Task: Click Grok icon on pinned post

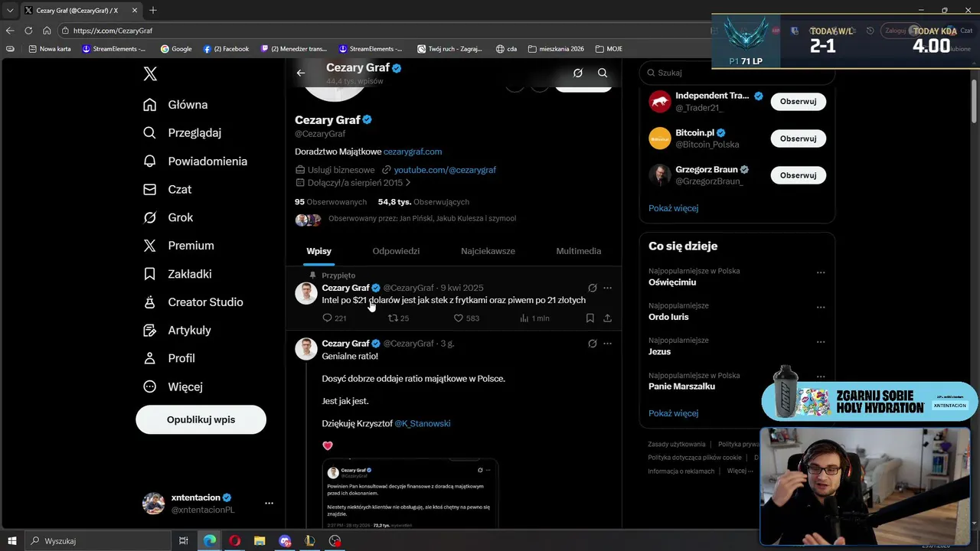Action: pos(592,288)
